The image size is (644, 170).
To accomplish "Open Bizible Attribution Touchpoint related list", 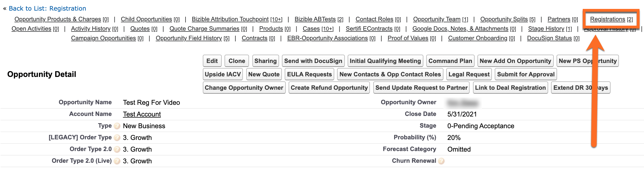I will tap(230, 19).
